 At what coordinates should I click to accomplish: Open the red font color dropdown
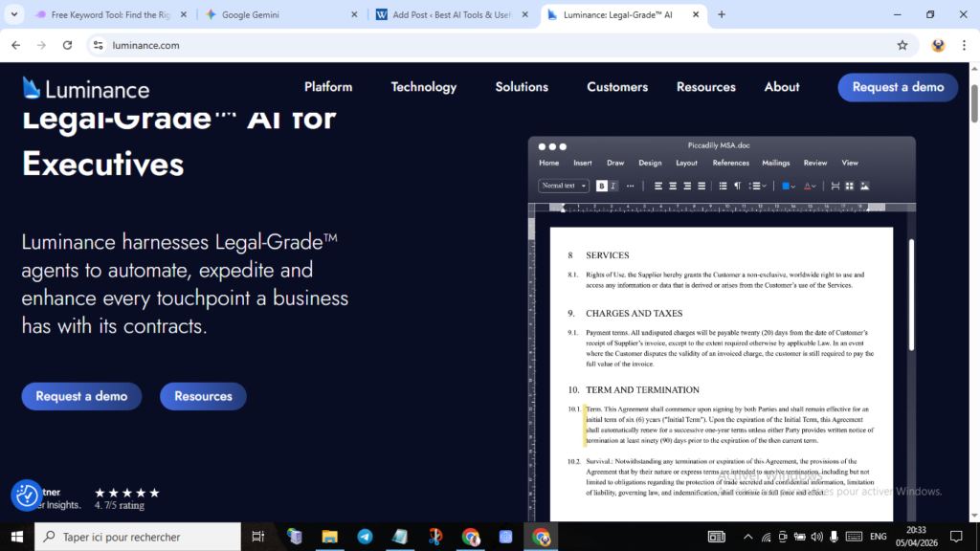[810, 186]
